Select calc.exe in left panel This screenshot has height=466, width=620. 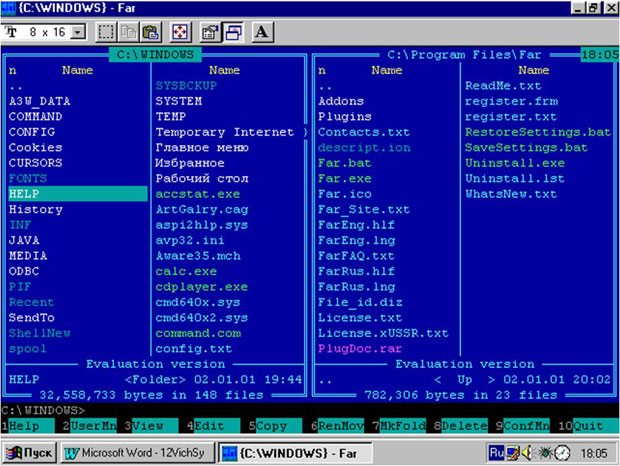pos(186,271)
